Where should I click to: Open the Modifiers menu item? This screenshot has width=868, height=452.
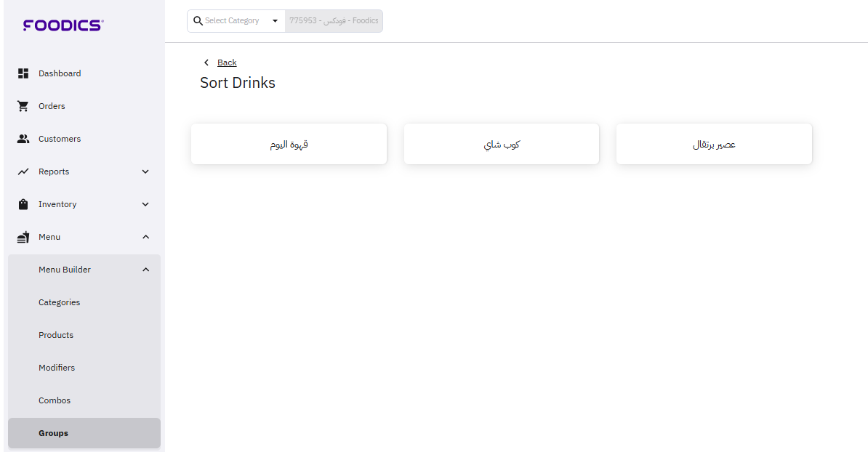tap(57, 368)
